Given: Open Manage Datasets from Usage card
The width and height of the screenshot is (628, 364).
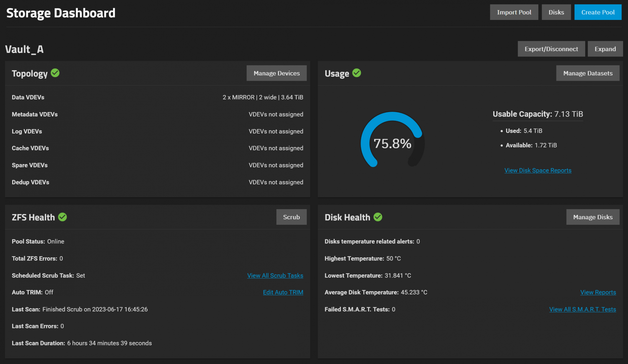Looking at the screenshot, I should point(587,73).
